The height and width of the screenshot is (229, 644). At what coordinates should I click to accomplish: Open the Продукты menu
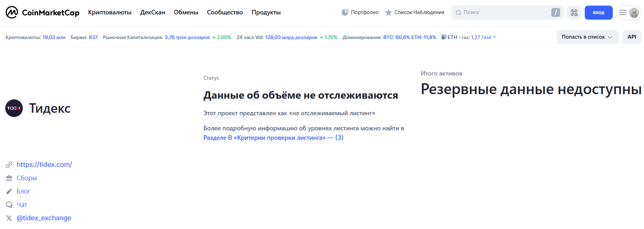tap(266, 12)
